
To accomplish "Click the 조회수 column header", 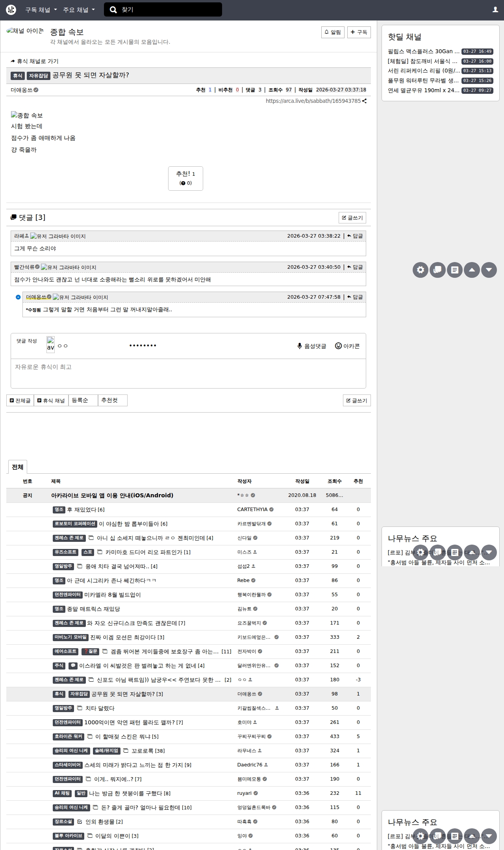I will (x=334, y=481).
